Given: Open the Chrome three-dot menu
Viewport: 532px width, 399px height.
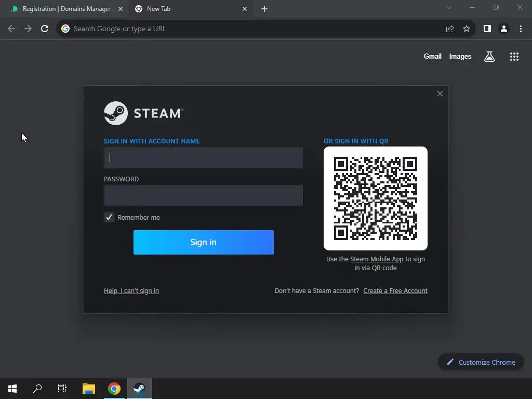Looking at the screenshot, I should click(x=521, y=29).
